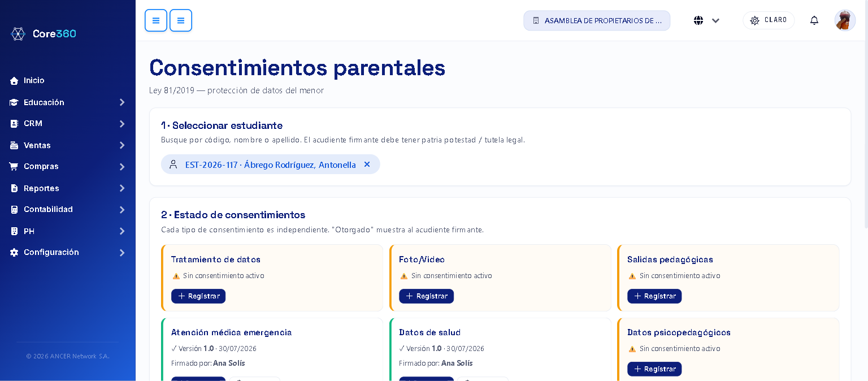The width and height of the screenshot is (868, 381).
Task: Remove selected student Ábrego Rodríguez, Antonella
Action: 367,164
